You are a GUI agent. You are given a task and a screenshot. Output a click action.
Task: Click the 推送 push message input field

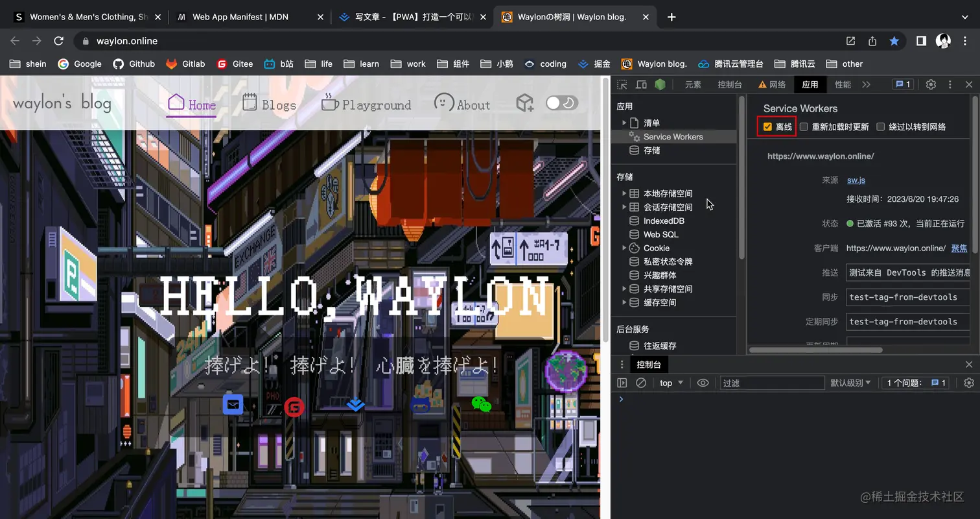coord(909,272)
